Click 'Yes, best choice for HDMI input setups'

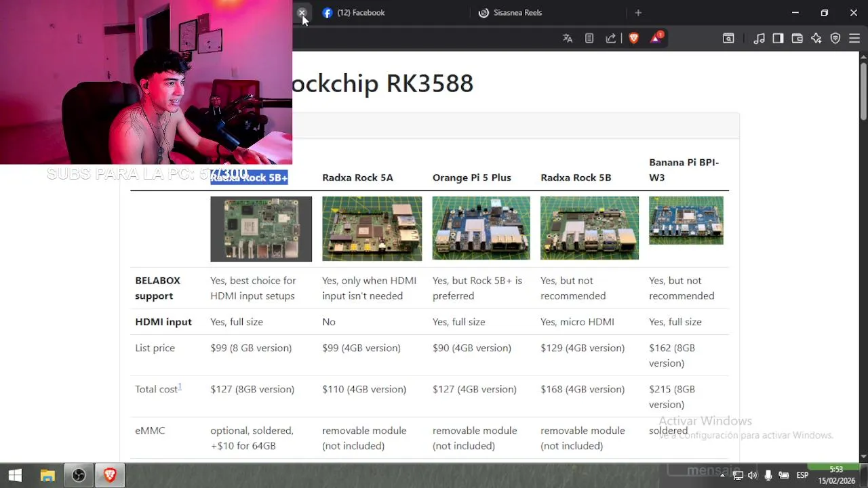[253, 288]
